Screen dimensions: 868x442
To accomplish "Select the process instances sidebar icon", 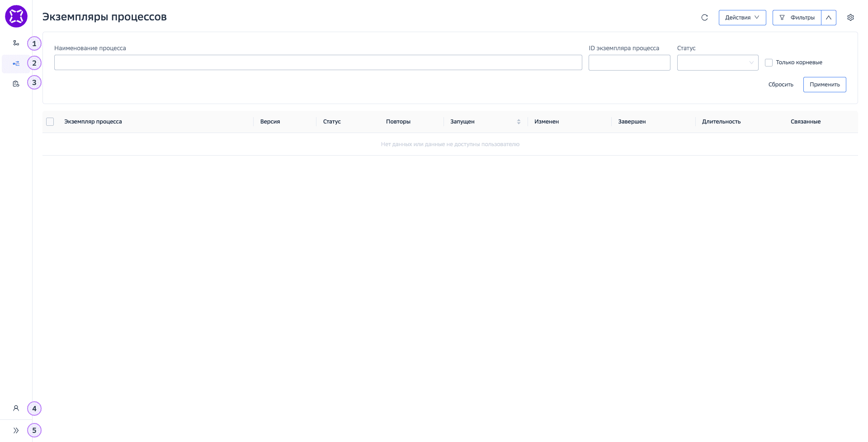I will 16,63.
